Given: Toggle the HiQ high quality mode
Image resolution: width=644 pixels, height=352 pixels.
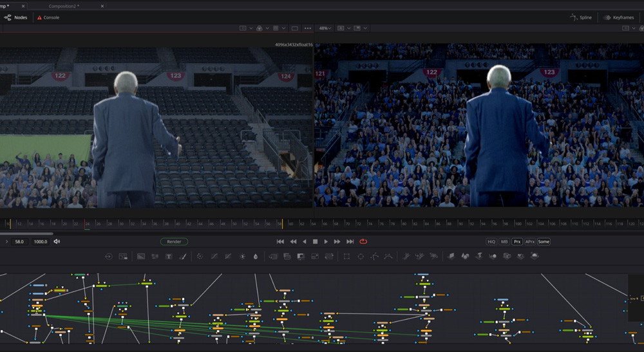Looking at the screenshot, I should pos(491,241).
